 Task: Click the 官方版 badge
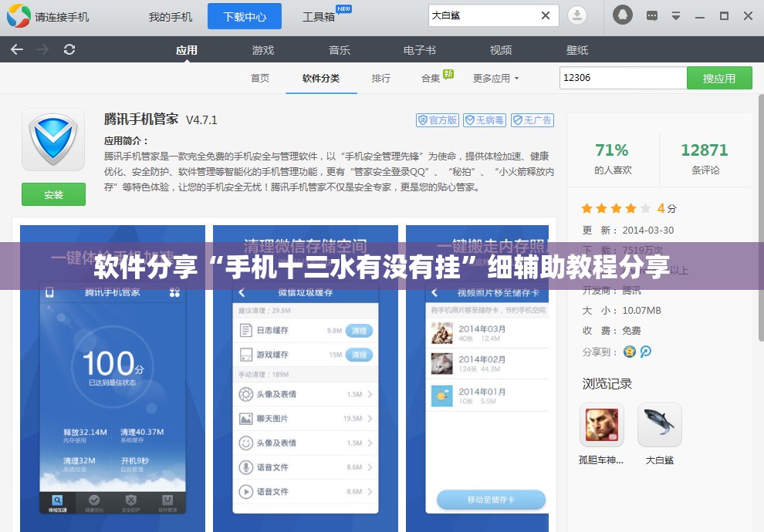click(x=437, y=120)
